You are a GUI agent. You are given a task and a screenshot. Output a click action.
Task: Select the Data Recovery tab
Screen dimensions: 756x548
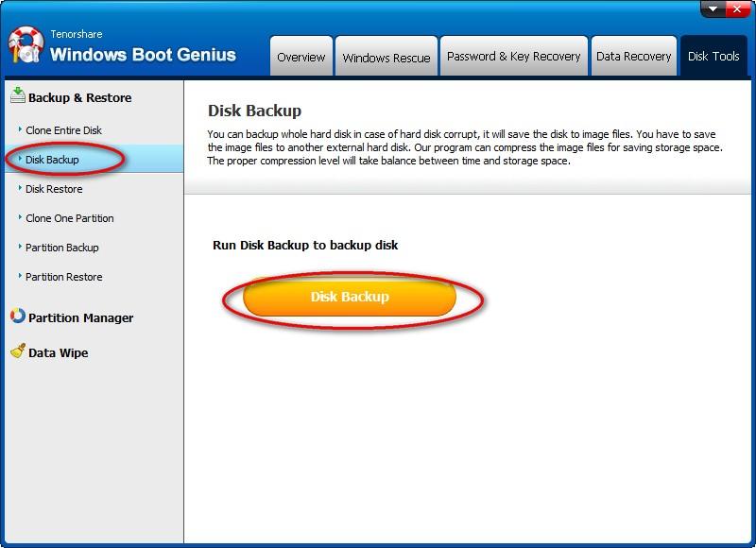633,56
